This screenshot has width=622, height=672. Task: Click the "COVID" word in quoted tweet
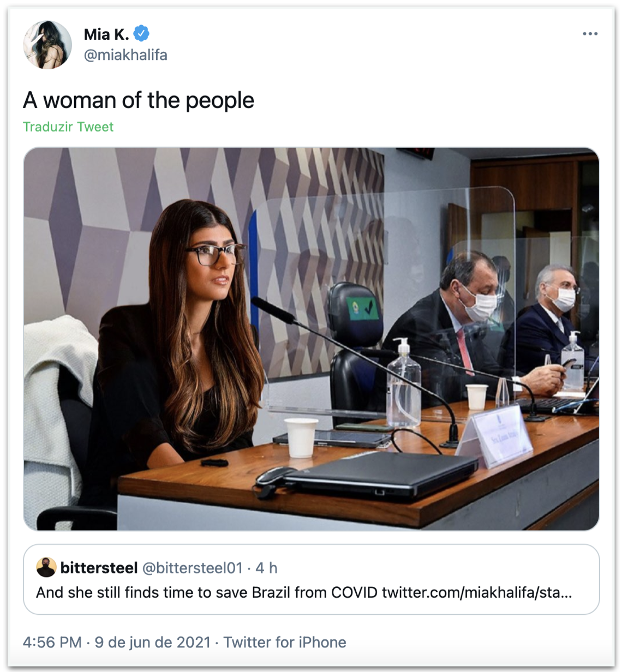354,592
